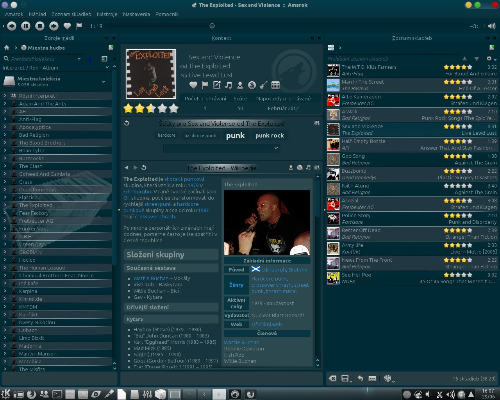The height and width of the screenshot is (400, 500).
Task: Pause the current playback
Action: point(26,26)
